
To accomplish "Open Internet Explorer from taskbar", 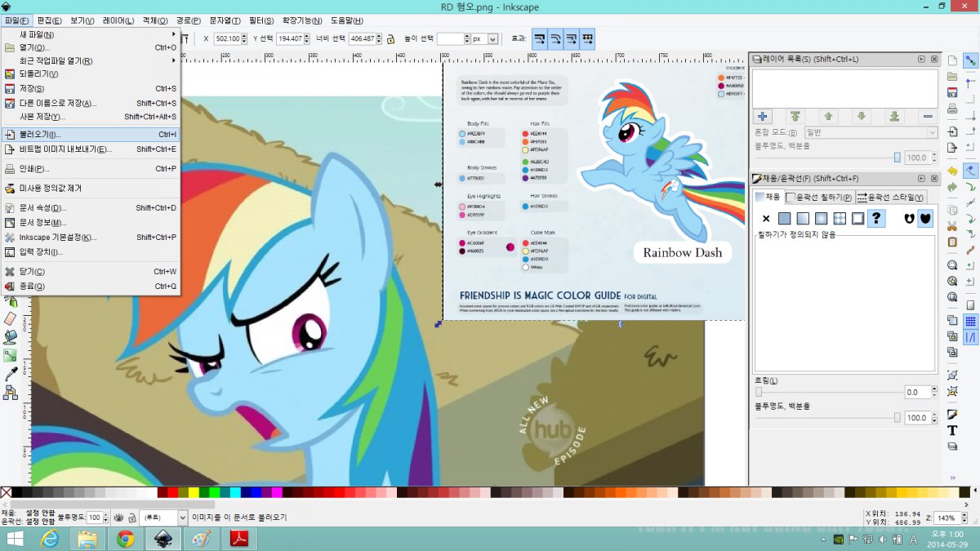I will (51, 539).
